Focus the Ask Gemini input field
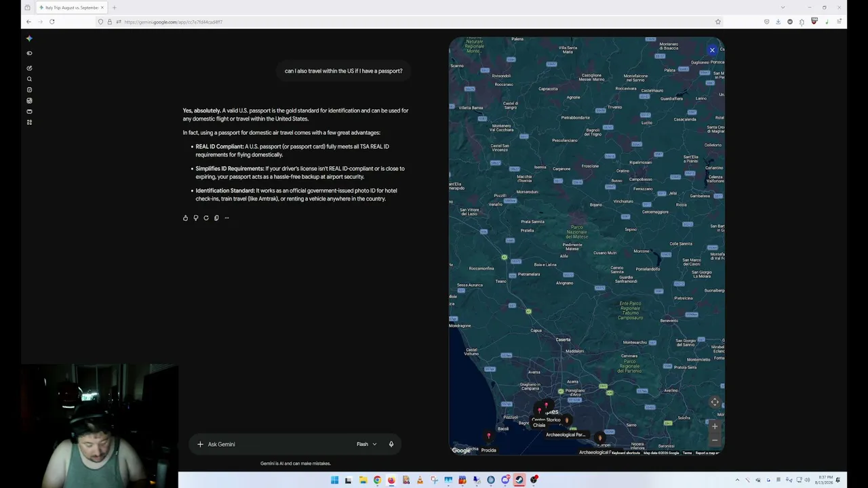The width and height of the screenshot is (868, 488). pos(278,444)
